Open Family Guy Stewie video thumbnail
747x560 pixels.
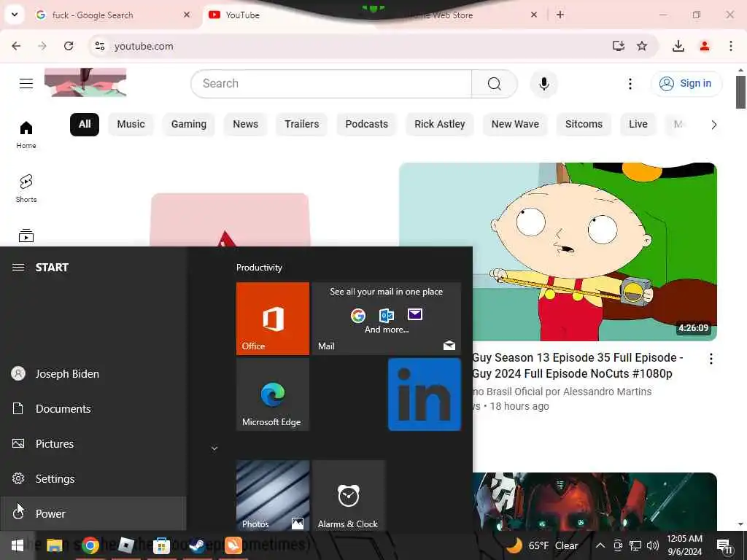coord(558,252)
